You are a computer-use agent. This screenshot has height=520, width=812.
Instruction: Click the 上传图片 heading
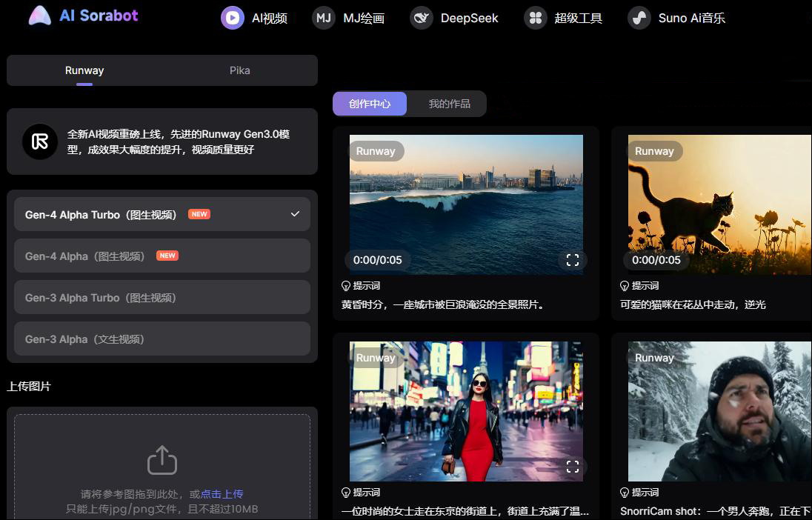29,387
